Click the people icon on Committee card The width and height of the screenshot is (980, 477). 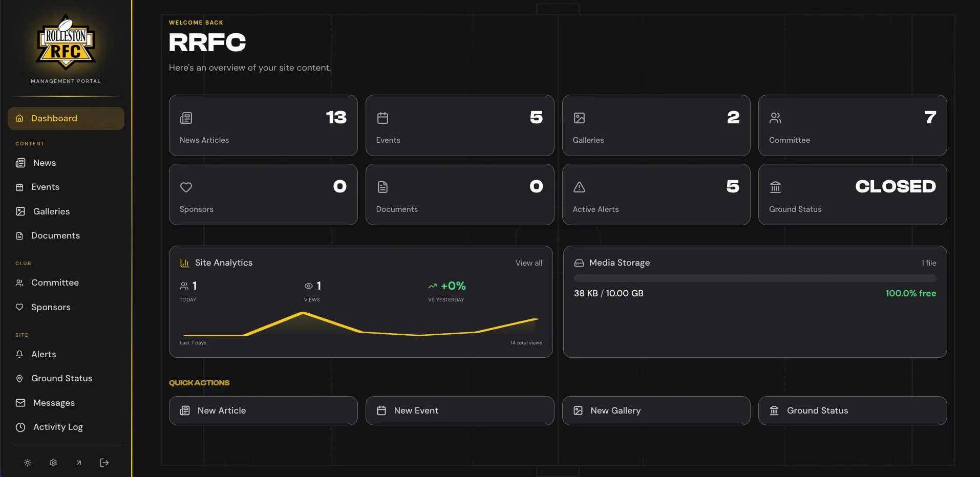pos(776,118)
